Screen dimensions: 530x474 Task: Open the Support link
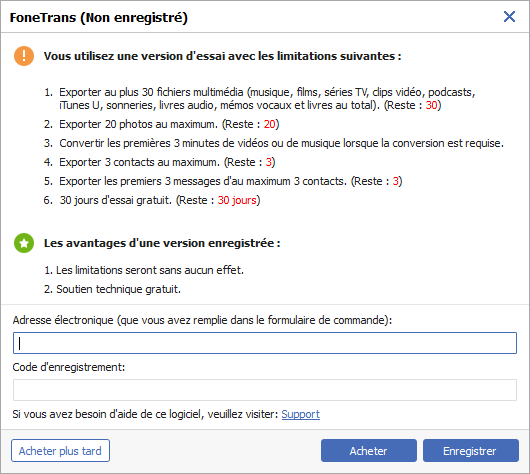point(300,414)
